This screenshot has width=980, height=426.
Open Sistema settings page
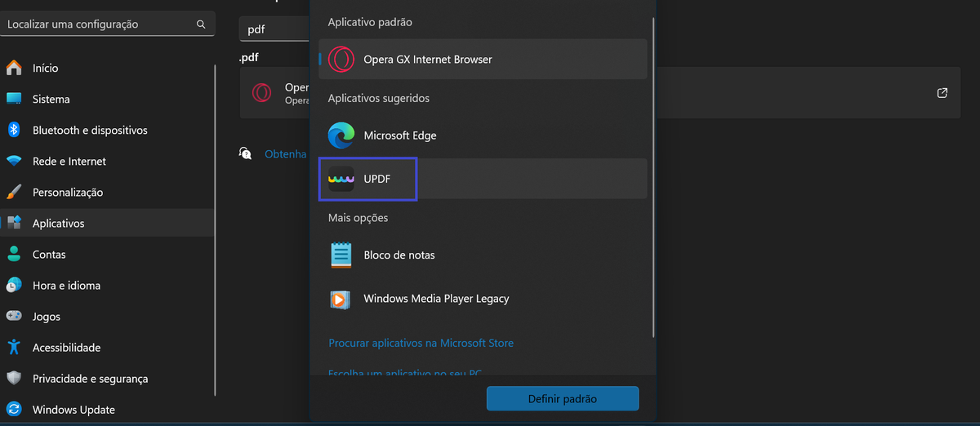click(108, 99)
